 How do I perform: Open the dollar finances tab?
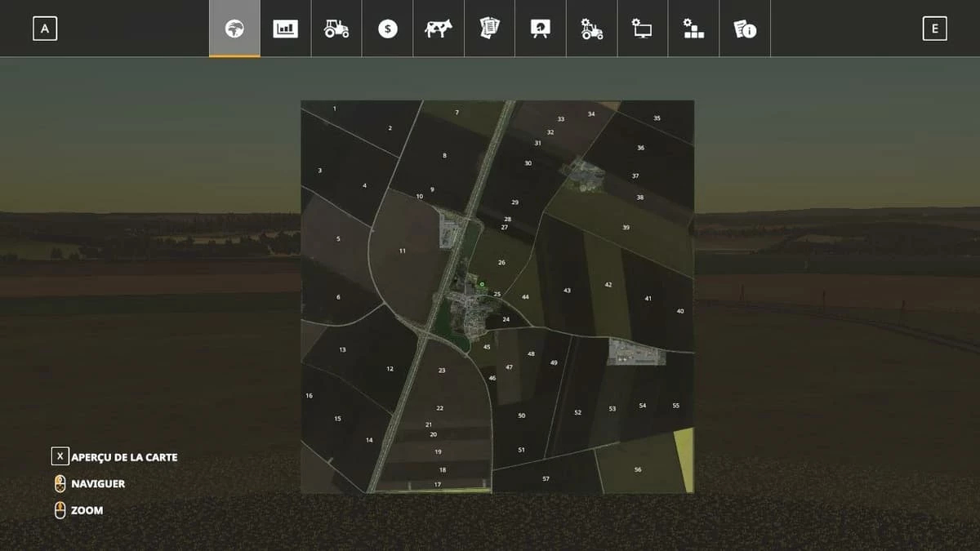pos(387,29)
